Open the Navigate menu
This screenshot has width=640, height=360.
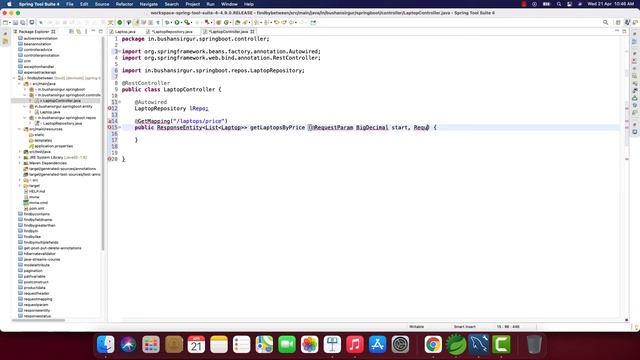[x=149, y=4]
